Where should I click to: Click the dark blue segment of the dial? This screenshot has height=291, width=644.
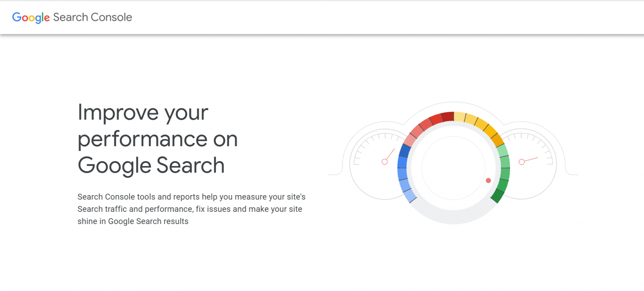tap(405, 151)
